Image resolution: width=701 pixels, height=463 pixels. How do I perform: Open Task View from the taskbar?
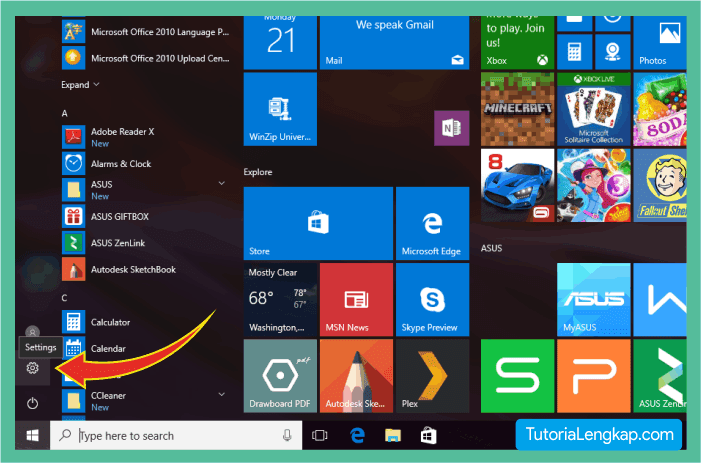pyautogui.click(x=320, y=435)
